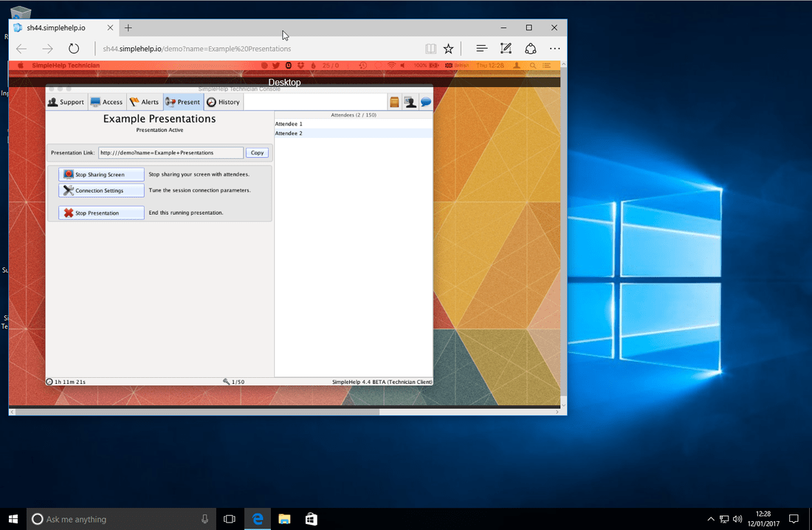
Task: Toggle reading view in the address bar
Action: click(x=430, y=48)
